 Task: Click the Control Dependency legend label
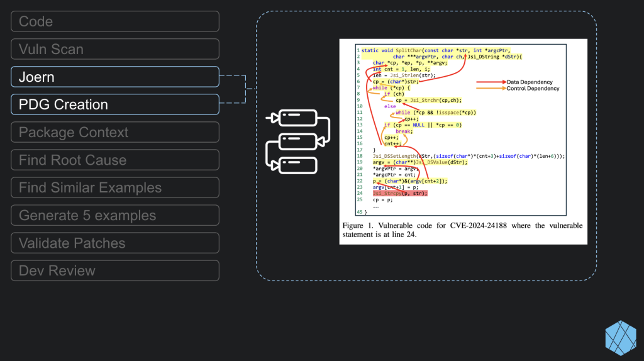(x=533, y=88)
